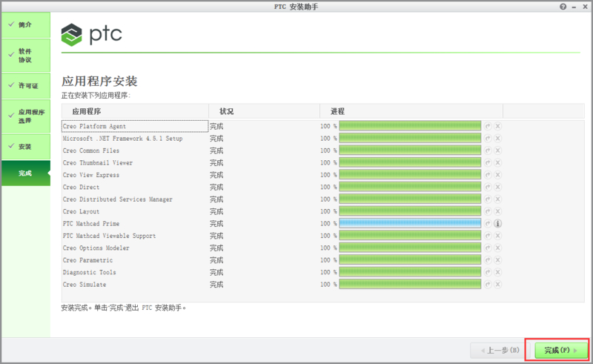
Task: Click the retry icon for Creo Simulate
Action: click(x=488, y=285)
